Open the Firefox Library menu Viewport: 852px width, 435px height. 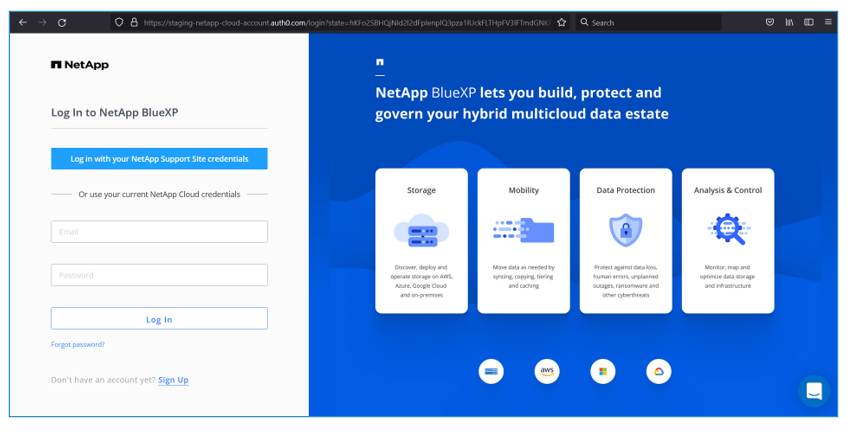point(790,22)
